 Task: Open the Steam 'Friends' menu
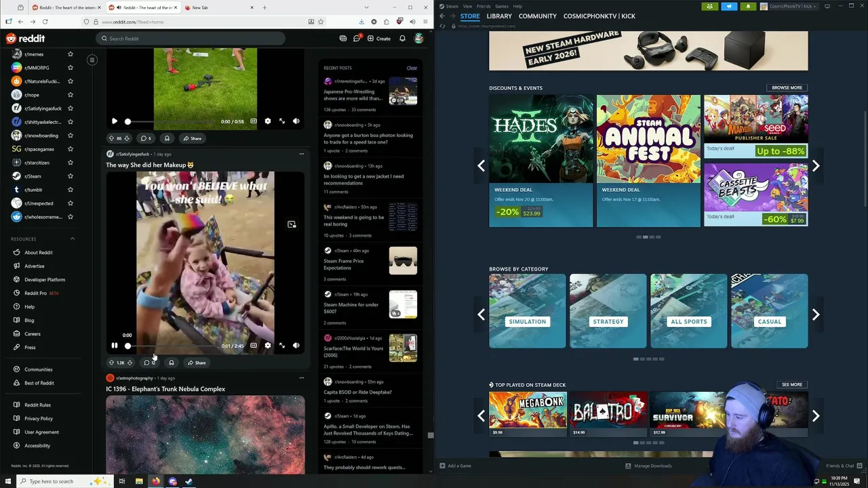(x=484, y=6)
